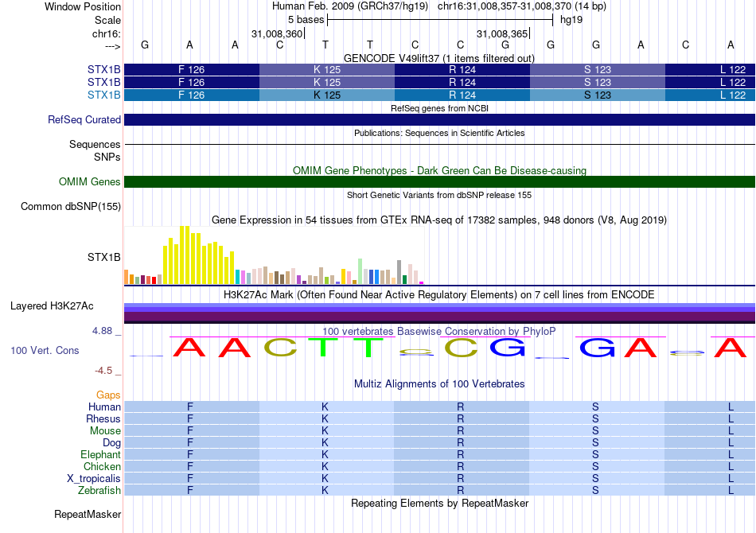Open 'RefSeq genes from NCBI' track title
This screenshot has height=533, width=756.
tap(439, 108)
